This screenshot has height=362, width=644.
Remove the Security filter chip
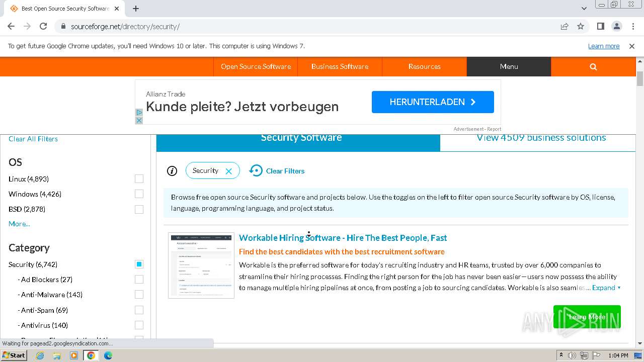pos(228,171)
